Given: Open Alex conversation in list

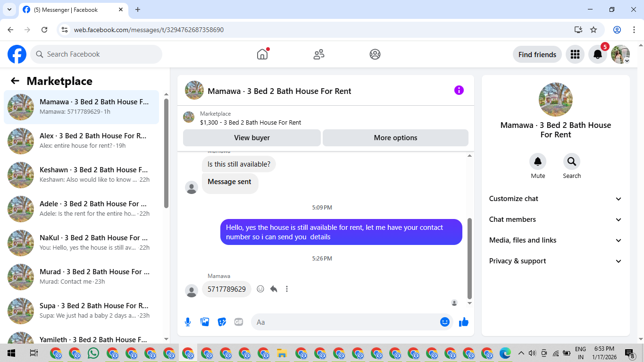Looking at the screenshot, I should coord(82,141).
